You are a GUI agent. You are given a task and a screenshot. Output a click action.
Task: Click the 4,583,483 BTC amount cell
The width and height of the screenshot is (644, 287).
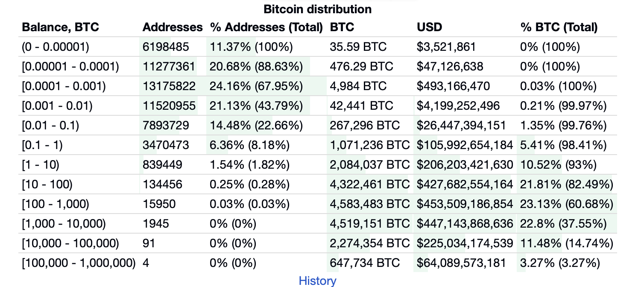point(369,204)
